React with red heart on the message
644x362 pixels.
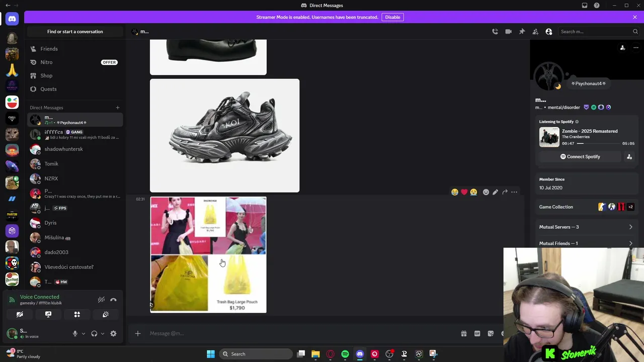pyautogui.click(x=464, y=192)
